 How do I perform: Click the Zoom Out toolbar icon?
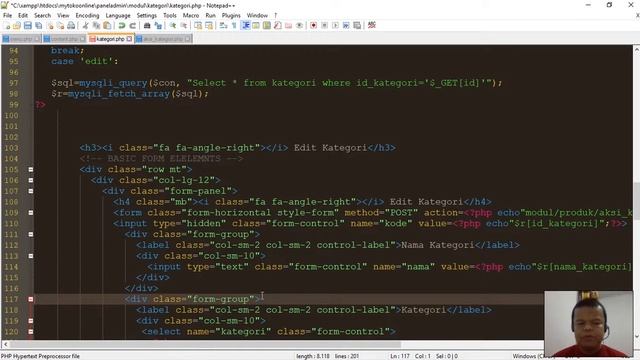pyautogui.click(x=184, y=25)
